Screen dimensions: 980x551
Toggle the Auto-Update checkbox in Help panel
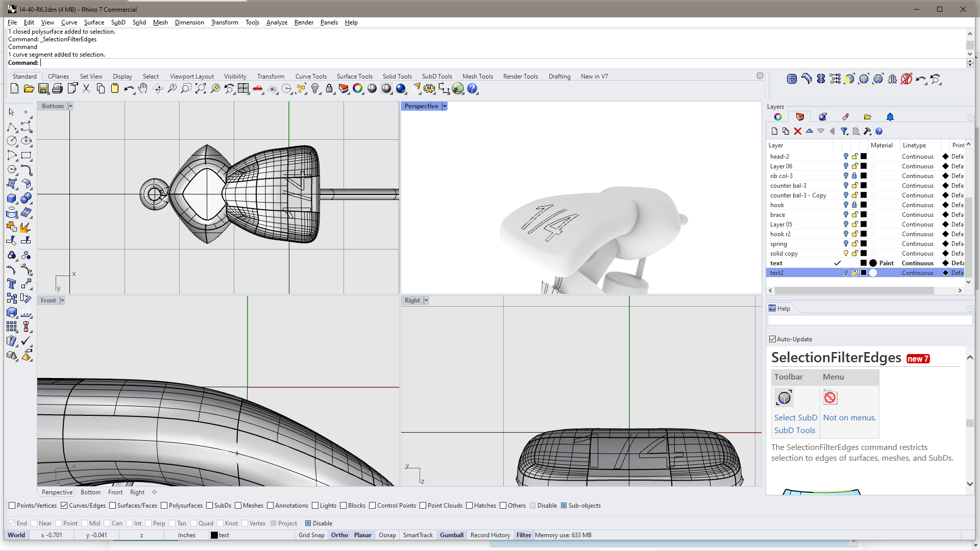click(x=772, y=339)
